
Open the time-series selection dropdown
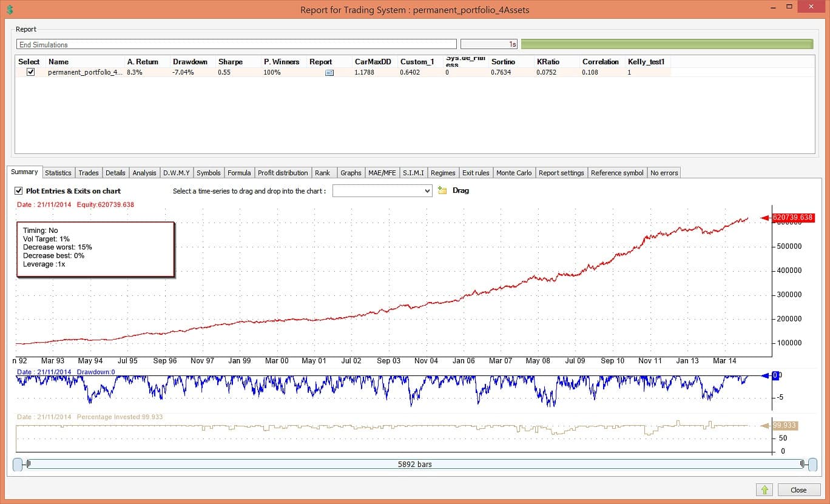point(382,190)
